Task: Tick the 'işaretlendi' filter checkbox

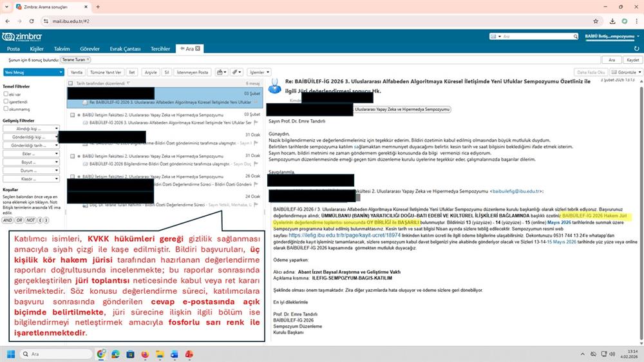Action: tap(6, 102)
